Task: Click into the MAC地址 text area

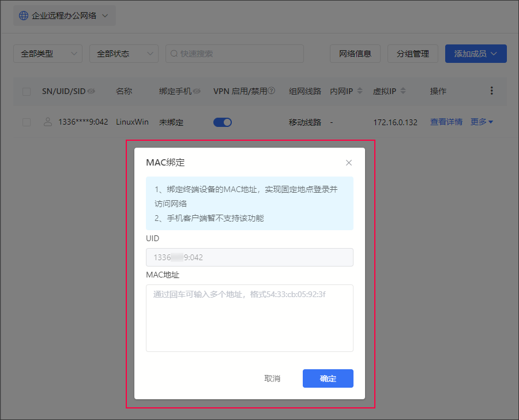Action: pyautogui.click(x=249, y=317)
